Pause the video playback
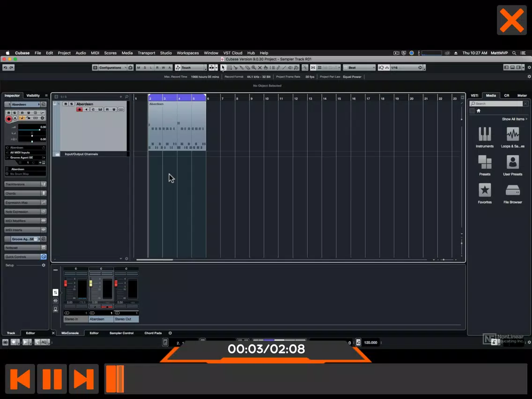Viewport: 532px width, 399px height. coord(52,379)
